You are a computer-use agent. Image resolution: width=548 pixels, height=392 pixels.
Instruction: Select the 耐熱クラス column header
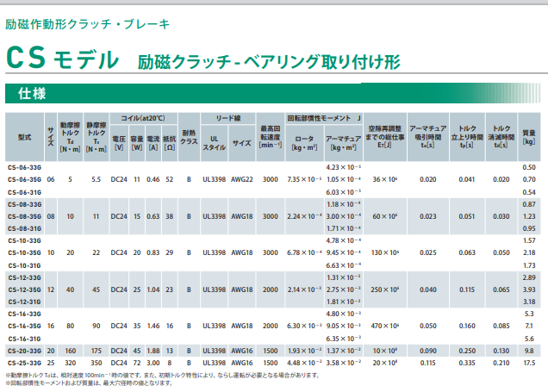coord(189,137)
